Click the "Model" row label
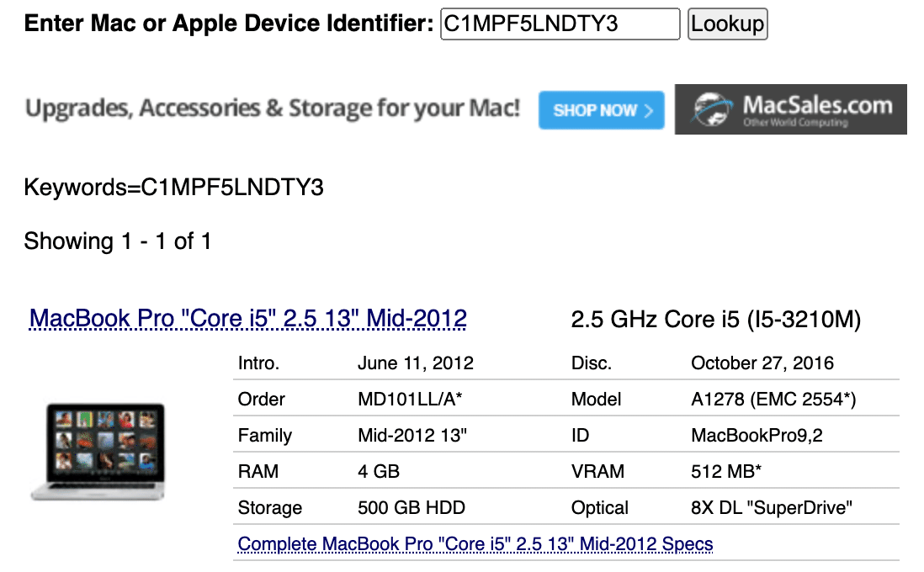Viewport: 924px width, 572px height. pyautogui.click(x=596, y=400)
